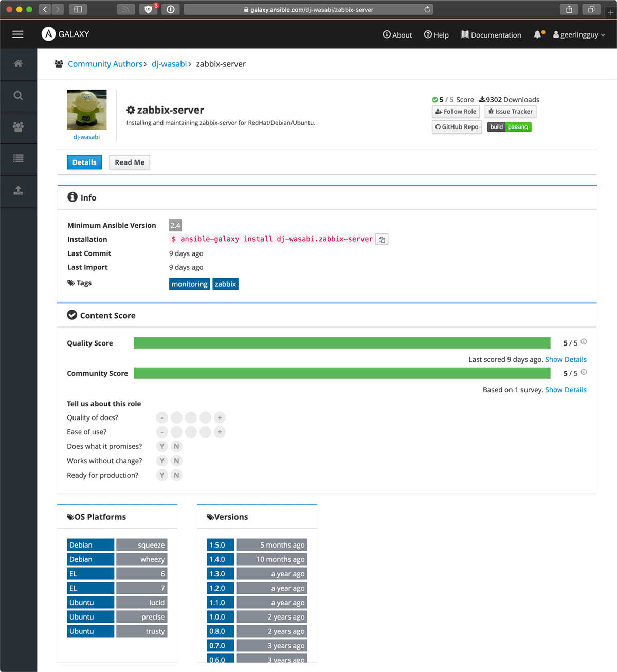Switch to the Read Me tab
This screenshot has height=672, width=617.
click(x=130, y=162)
